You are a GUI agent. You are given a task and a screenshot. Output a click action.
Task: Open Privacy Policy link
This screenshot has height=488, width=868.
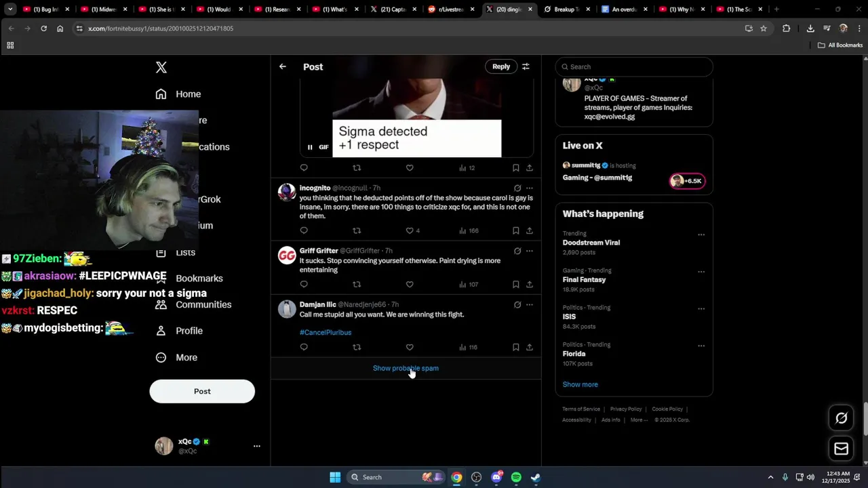click(x=626, y=409)
